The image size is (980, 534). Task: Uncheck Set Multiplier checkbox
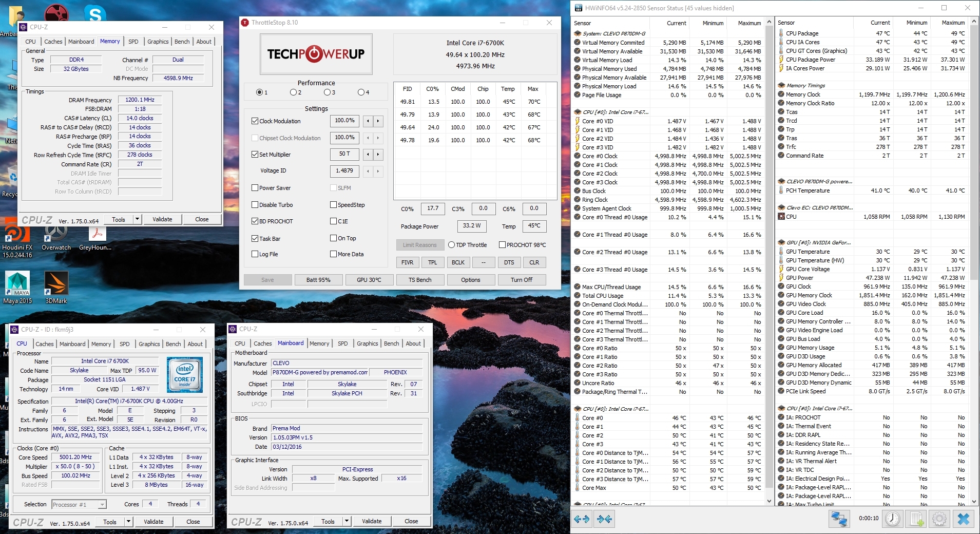255,154
